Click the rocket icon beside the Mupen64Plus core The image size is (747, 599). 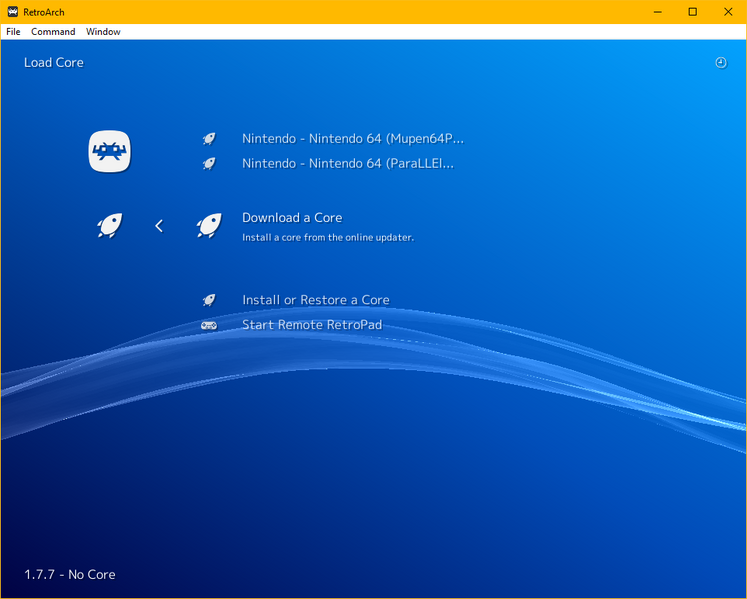pos(209,139)
